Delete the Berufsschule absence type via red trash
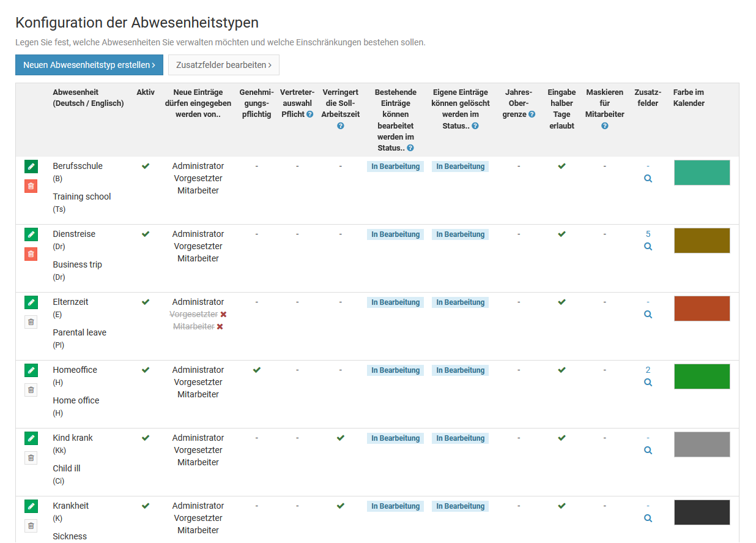756x543 pixels. (x=31, y=186)
